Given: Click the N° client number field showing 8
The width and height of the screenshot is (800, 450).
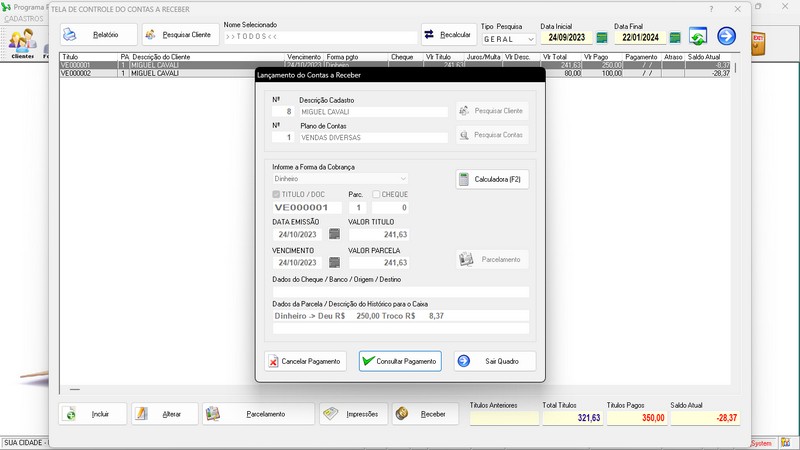Looking at the screenshot, I should [x=282, y=112].
